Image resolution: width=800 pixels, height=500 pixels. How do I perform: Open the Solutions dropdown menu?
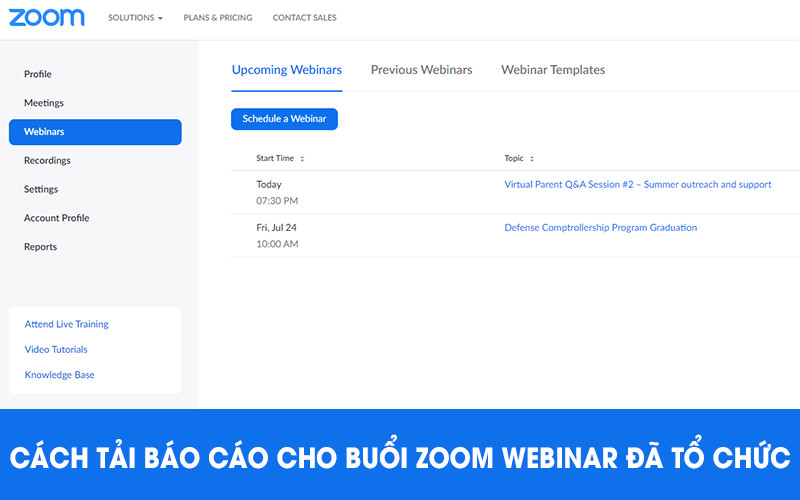(x=135, y=17)
